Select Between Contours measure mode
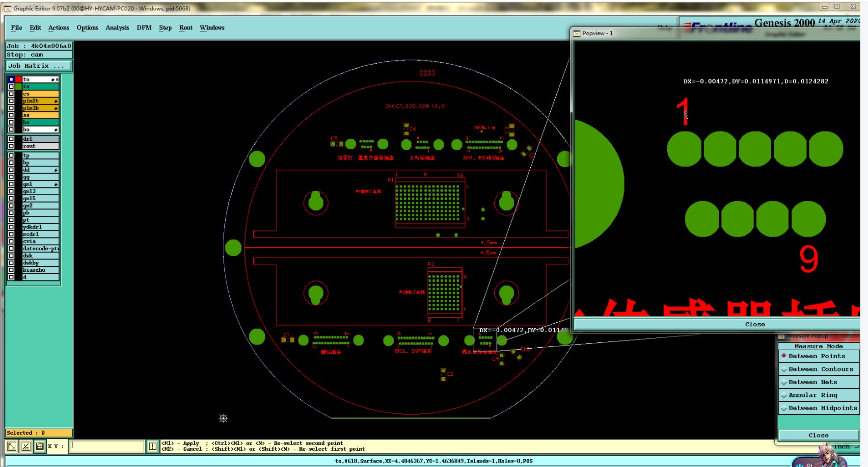The width and height of the screenshot is (868, 467). 818,369
